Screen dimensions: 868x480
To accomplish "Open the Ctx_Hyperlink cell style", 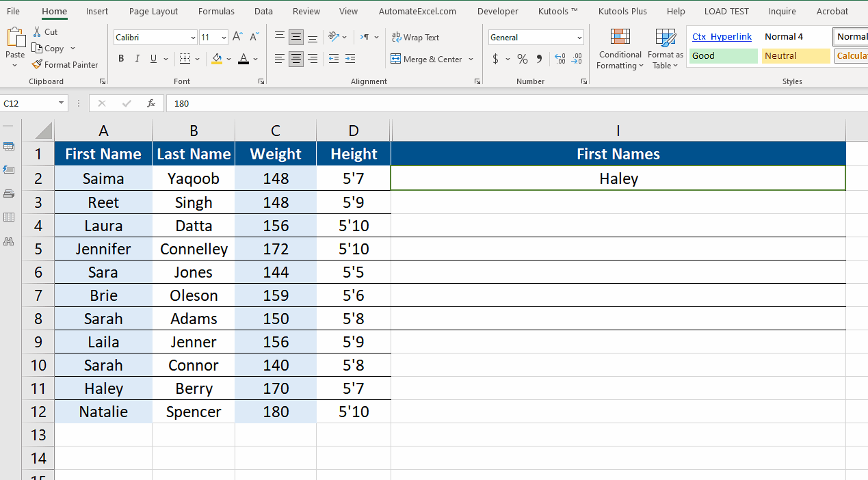I will 722,36.
